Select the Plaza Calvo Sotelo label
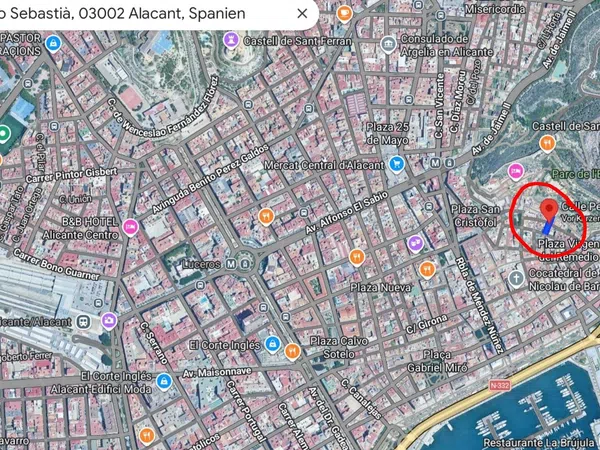600x450 pixels. click(x=339, y=347)
